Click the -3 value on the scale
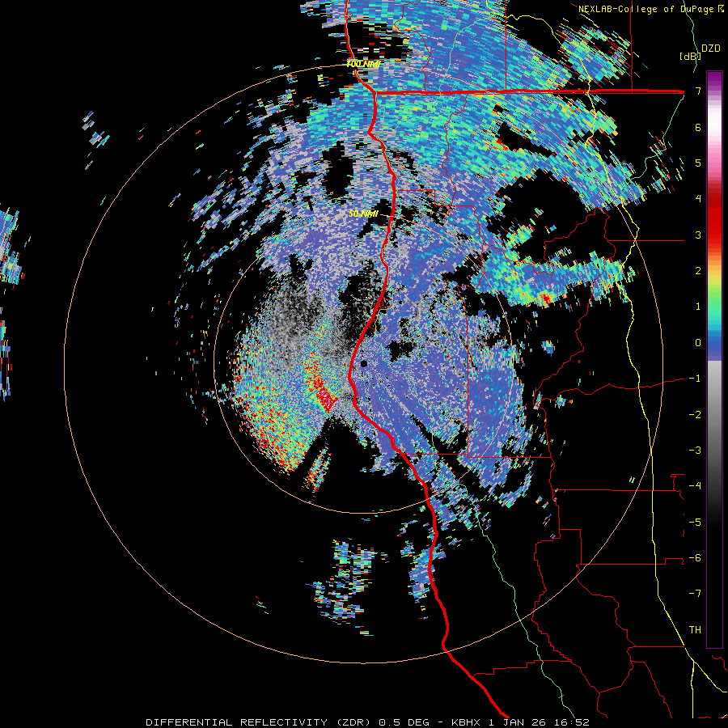Viewport: 728px width, 728px height. coord(695,451)
